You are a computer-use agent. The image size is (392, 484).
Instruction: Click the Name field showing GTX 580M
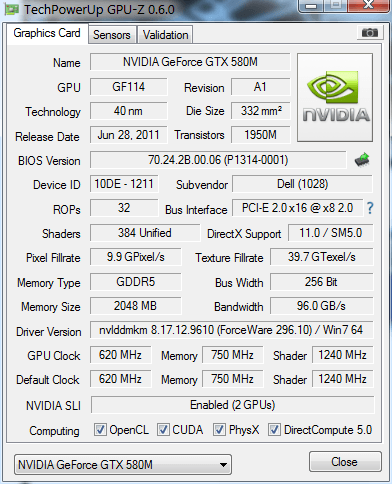(190, 62)
